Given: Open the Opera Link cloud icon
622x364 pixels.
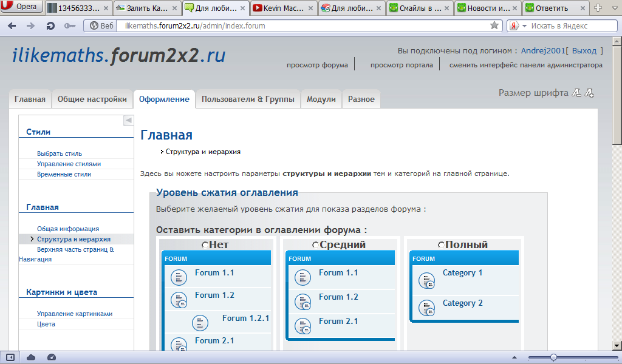Looking at the screenshot, I should click(31, 357).
